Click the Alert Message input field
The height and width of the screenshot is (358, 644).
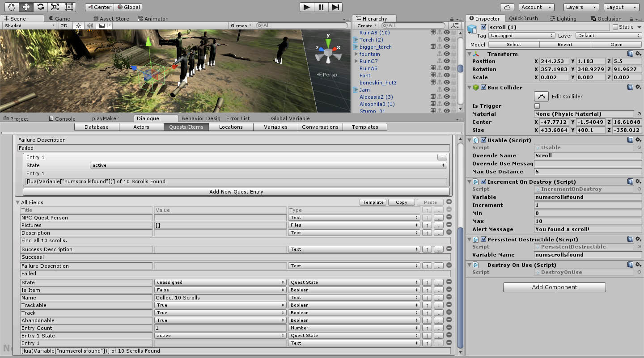[x=588, y=229]
